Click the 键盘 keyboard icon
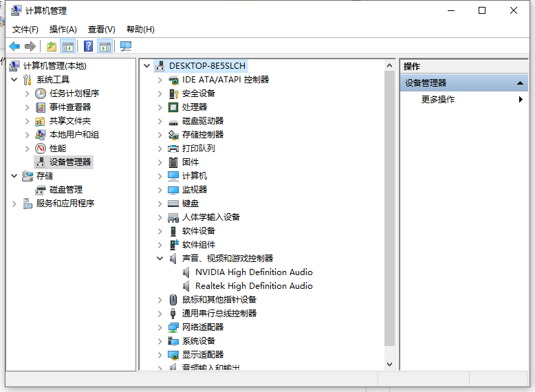Image resolution: width=535 pixels, height=392 pixels. (173, 204)
